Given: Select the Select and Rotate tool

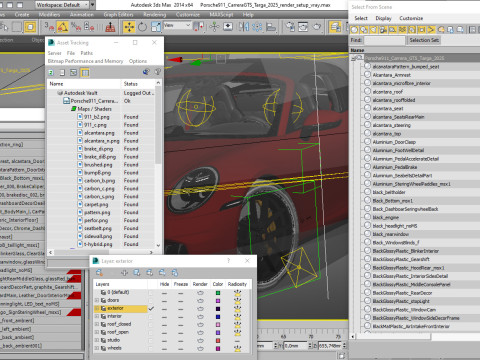Looking at the screenshot, I should click(142, 27).
